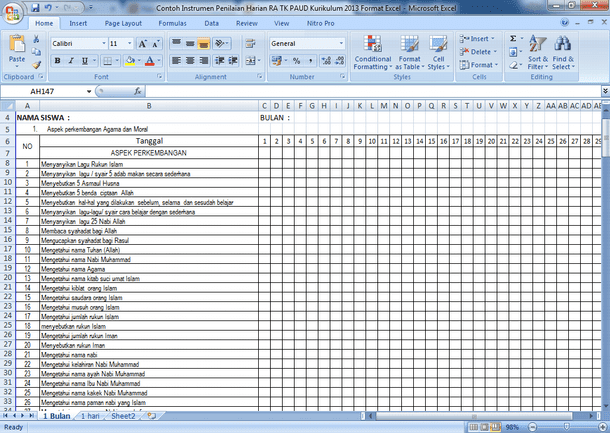Switch to the Review tab
610x433 pixels.
pyautogui.click(x=247, y=23)
